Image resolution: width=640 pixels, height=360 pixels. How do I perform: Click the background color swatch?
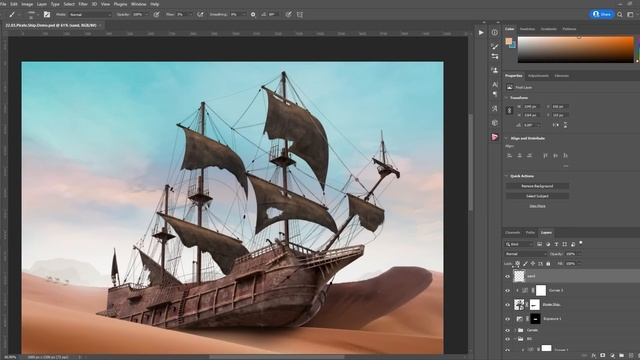(513, 45)
